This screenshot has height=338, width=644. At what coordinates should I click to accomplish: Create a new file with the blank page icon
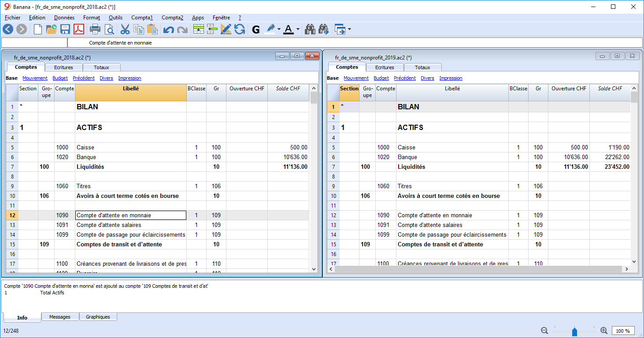38,30
